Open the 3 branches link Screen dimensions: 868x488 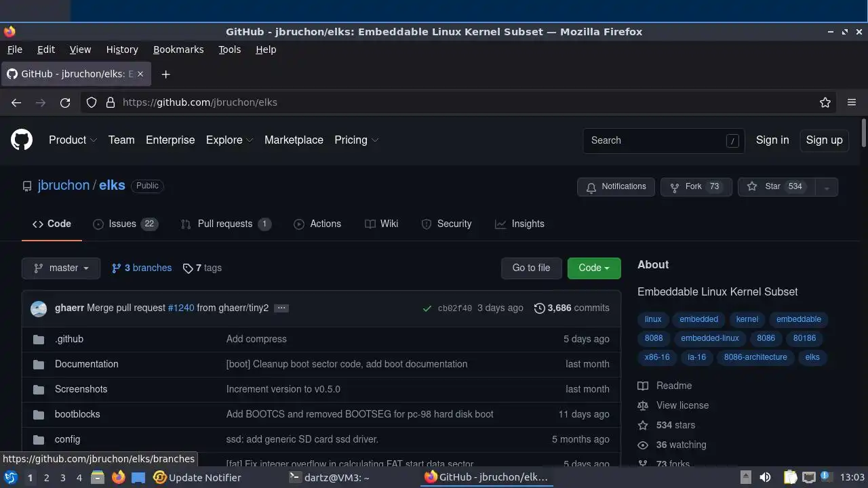pos(142,268)
